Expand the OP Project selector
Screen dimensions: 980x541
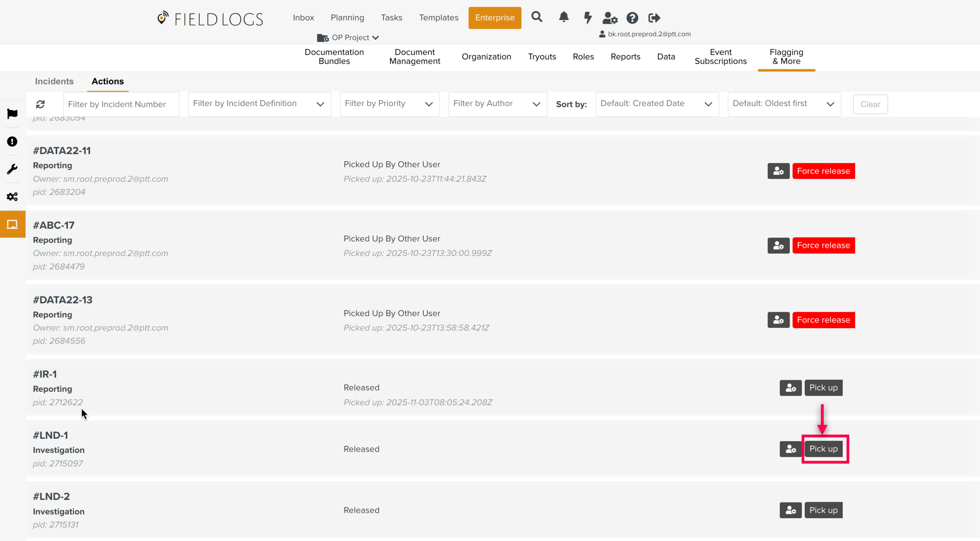coord(348,38)
